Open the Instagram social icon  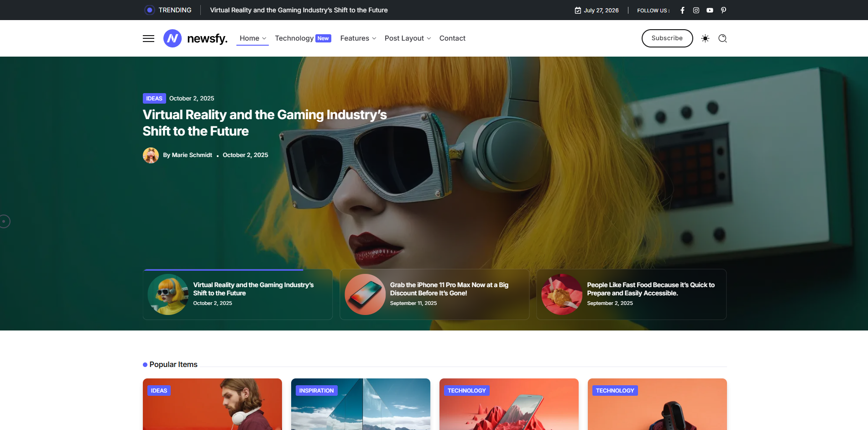(x=696, y=10)
